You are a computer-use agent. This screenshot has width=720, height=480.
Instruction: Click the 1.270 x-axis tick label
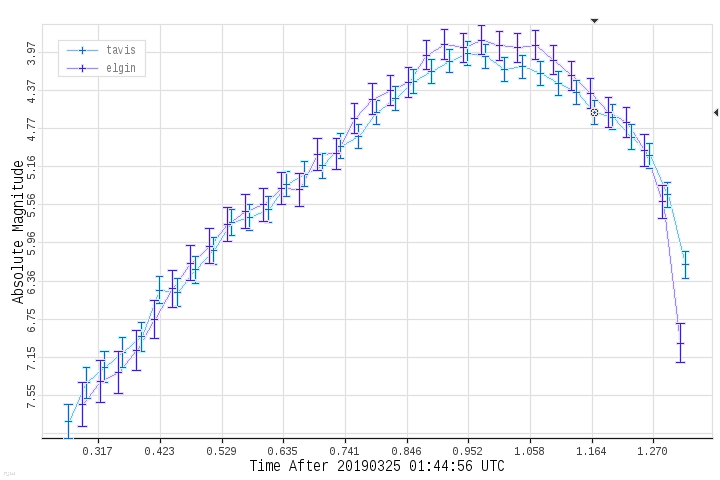point(652,451)
